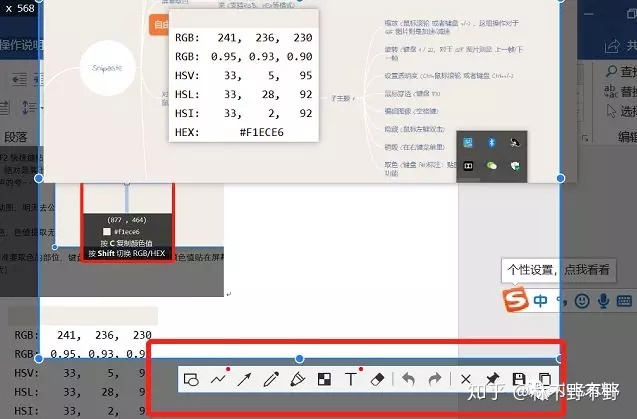Click the black square tray icon
Image resolution: width=637 pixels, height=419 pixels.
point(468,166)
